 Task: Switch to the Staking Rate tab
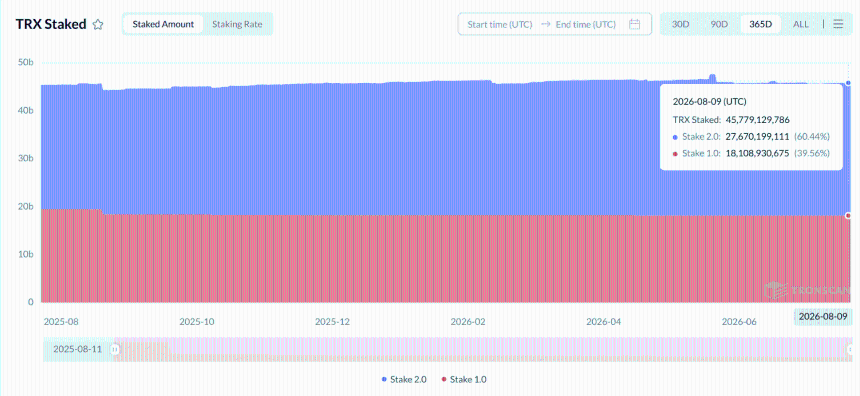237,24
